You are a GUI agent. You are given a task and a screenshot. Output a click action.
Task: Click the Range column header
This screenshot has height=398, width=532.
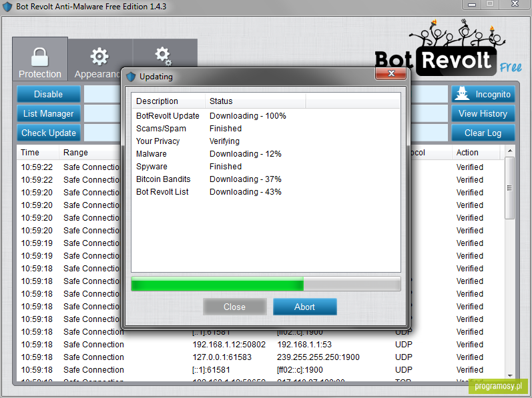click(90, 153)
